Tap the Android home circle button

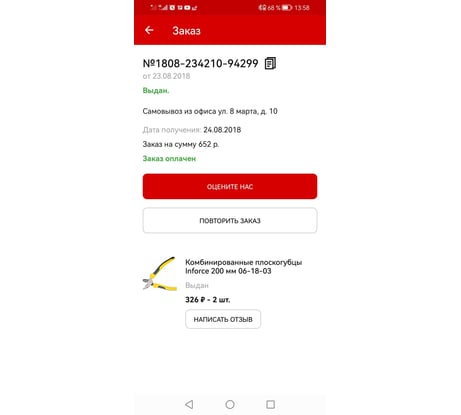pos(230,404)
